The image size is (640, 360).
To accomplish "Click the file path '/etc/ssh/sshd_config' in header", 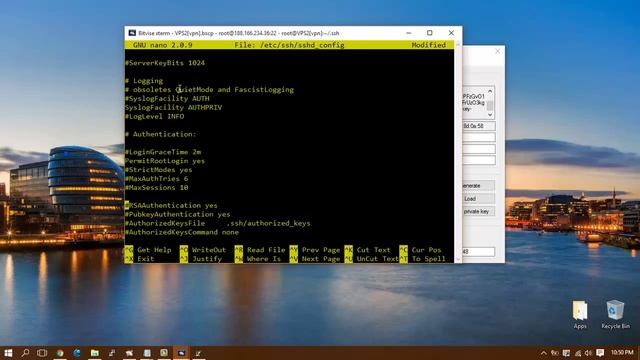I will [x=302, y=45].
